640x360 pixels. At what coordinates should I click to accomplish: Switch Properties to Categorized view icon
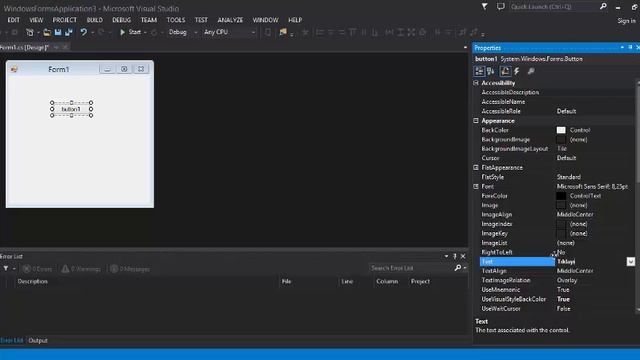pyautogui.click(x=479, y=71)
